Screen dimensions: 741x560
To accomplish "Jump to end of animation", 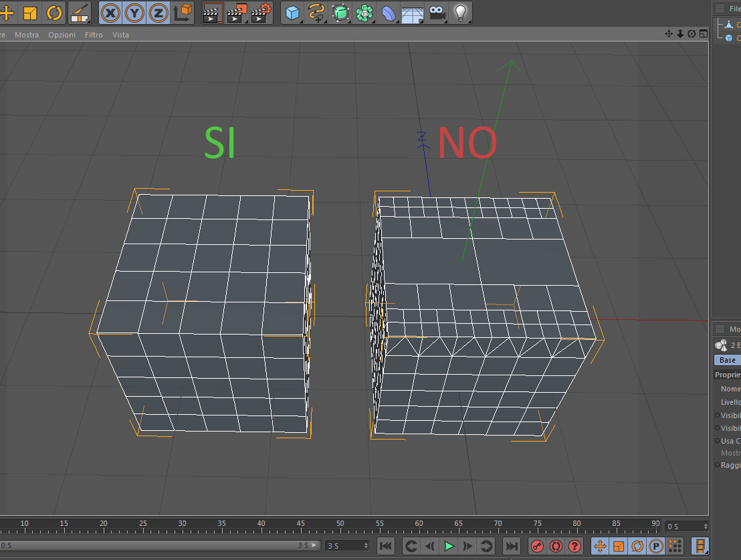I will click(x=512, y=546).
